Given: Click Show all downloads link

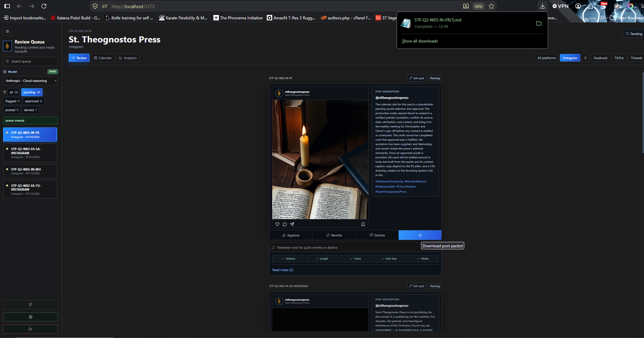Looking at the screenshot, I should click(x=420, y=41).
